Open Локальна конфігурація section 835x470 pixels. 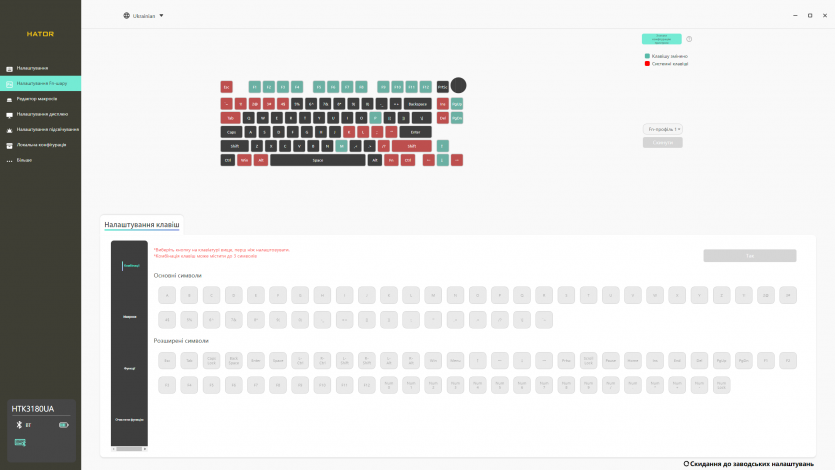(41, 144)
